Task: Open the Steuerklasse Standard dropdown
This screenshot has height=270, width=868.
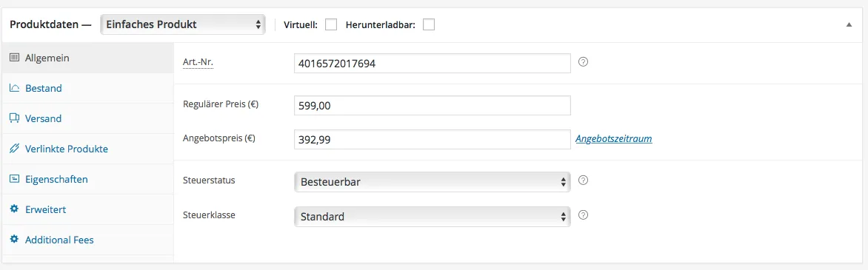Action: [x=433, y=216]
